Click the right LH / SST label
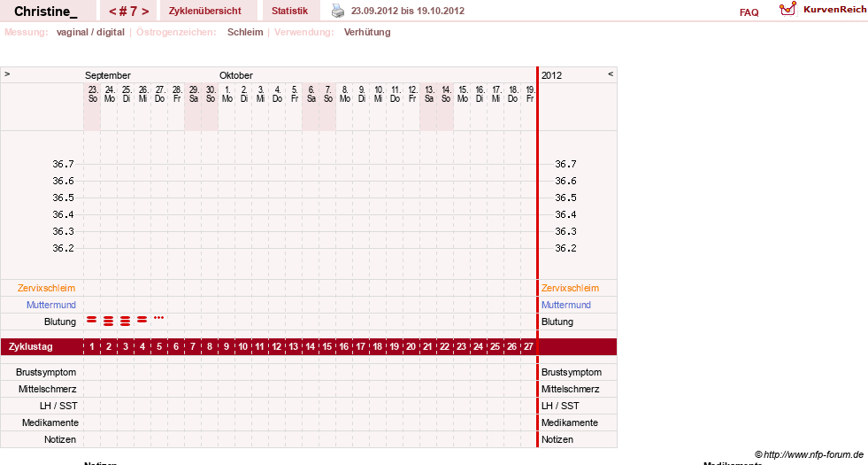Screen dimensions: 868x465 560,407
